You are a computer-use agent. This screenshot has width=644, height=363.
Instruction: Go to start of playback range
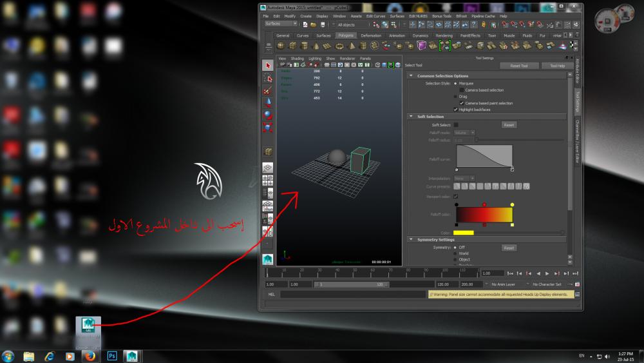510,273
